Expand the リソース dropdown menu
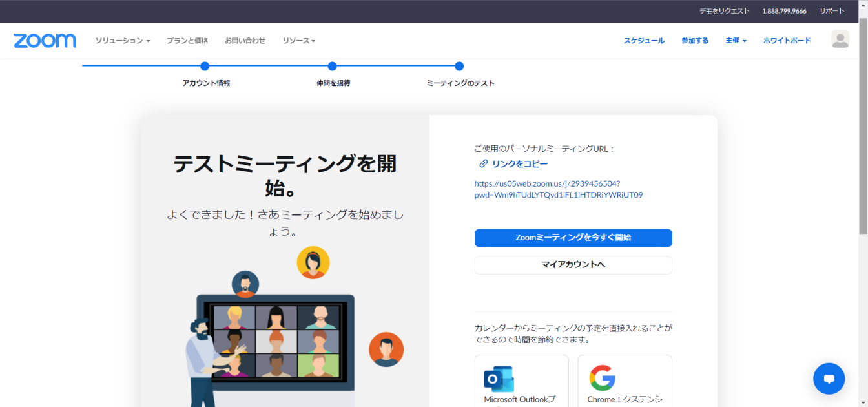868x407 pixels. pos(298,41)
